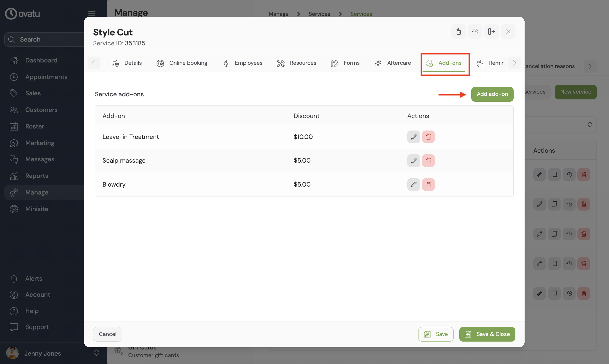Delete the Leave-in Treatment add-on
This screenshot has height=364, width=609.
(x=428, y=137)
